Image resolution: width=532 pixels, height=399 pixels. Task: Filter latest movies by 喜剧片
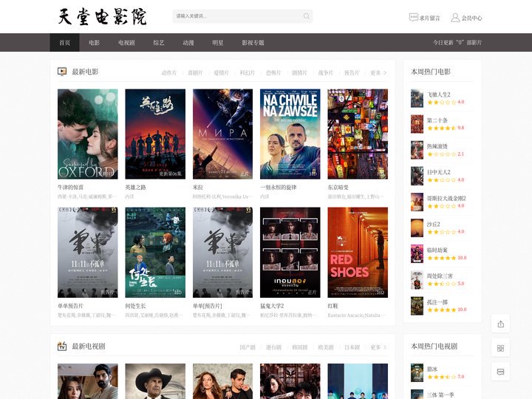tap(195, 72)
